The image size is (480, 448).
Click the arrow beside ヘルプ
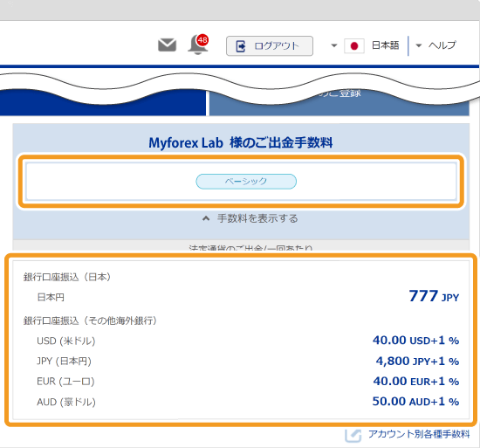(418, 46)
